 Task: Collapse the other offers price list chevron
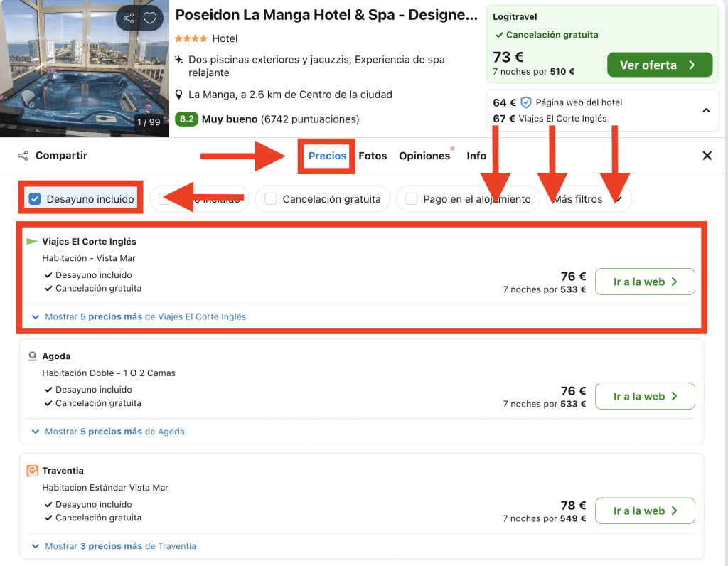tap(705, 110)
